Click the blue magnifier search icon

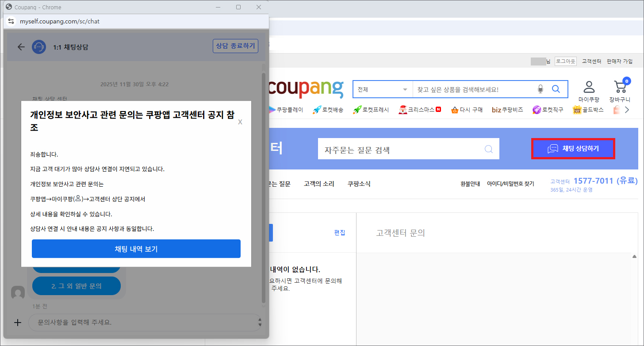556,89
